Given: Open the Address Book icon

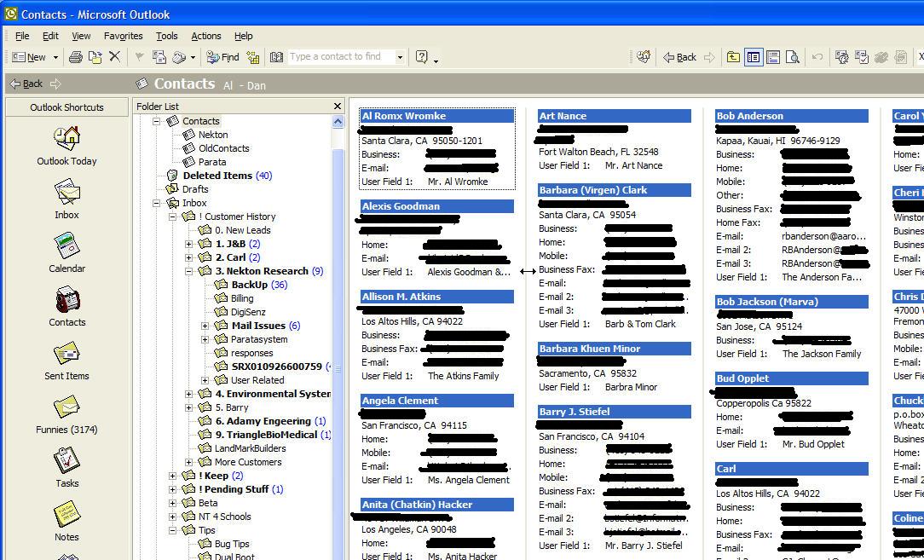Looking at the screenshot, I should (276, 57).
